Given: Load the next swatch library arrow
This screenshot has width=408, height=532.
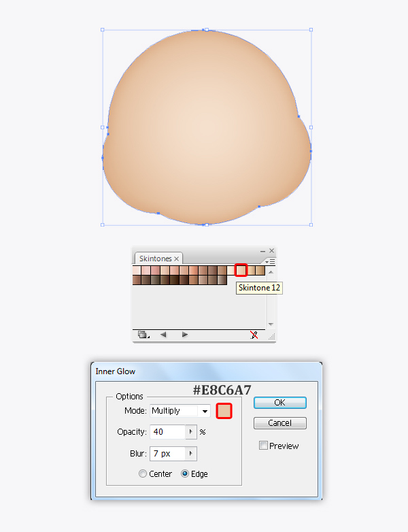Looking at the screenshot, I should (x=184, y=335).
